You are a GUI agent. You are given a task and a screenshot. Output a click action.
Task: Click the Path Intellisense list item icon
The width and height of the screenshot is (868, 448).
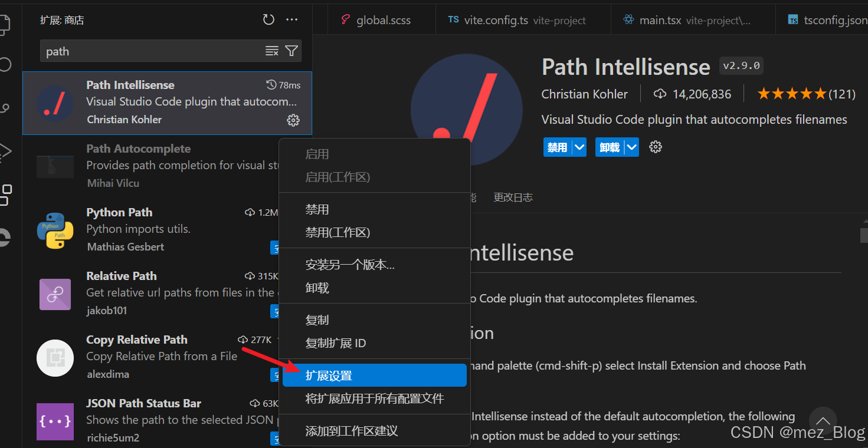55,103
